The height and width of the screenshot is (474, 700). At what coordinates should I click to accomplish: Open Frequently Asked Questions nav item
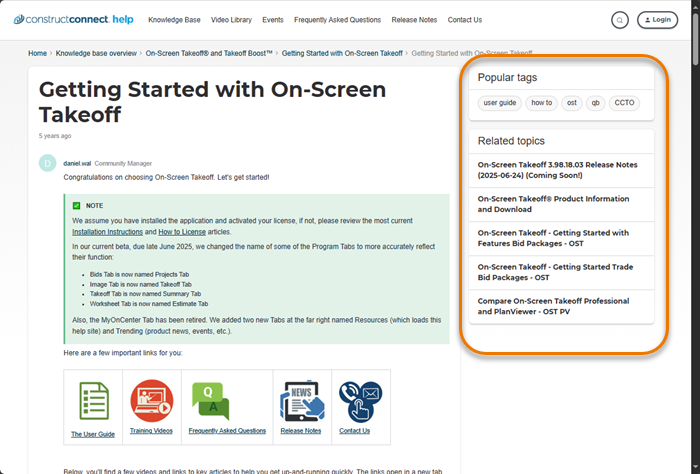tap(338, 20)
